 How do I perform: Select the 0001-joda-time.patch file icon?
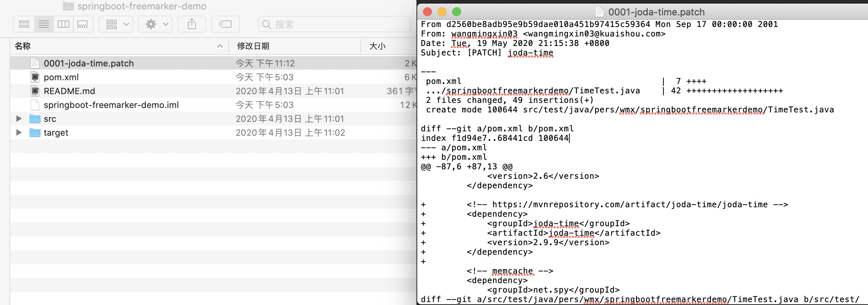click(x=35, y=63)
